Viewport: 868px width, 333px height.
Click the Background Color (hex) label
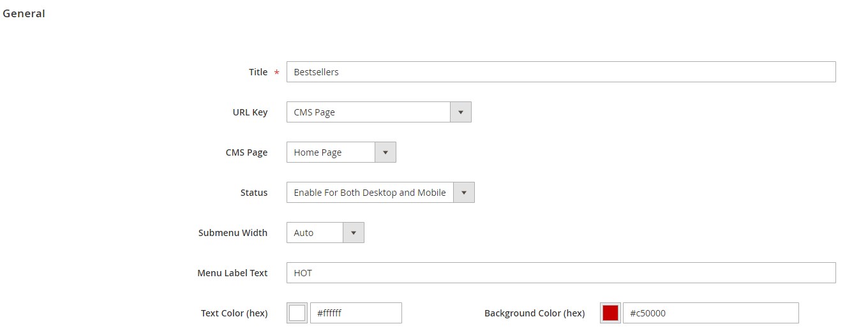[x=534, y=313]
